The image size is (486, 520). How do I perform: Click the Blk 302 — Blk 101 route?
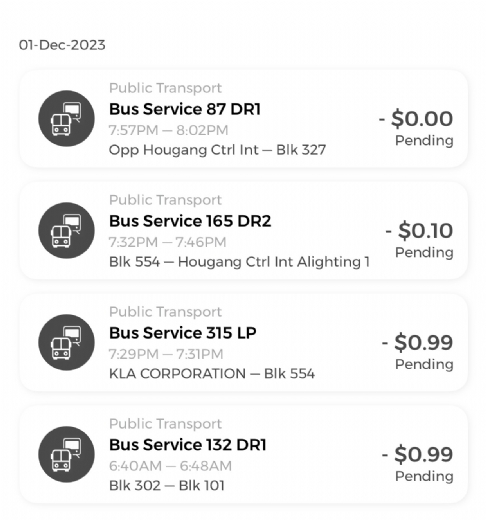pos(167,486)
